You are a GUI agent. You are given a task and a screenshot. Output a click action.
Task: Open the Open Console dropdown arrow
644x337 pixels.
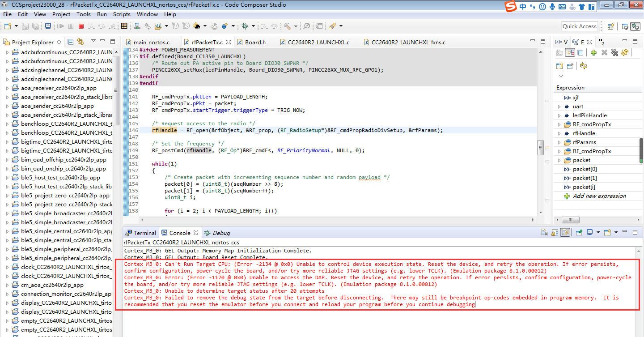[616, 233]
